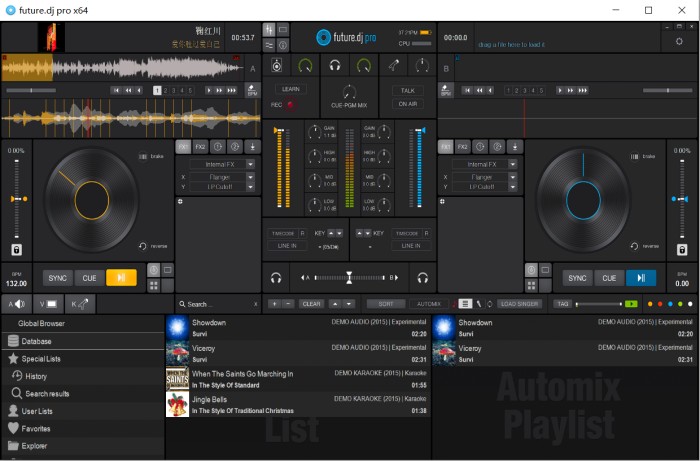Lower deck A key with down arrow
Image resolution: width=700 pixels, height=461 pixels.
[x=339, y=233]
